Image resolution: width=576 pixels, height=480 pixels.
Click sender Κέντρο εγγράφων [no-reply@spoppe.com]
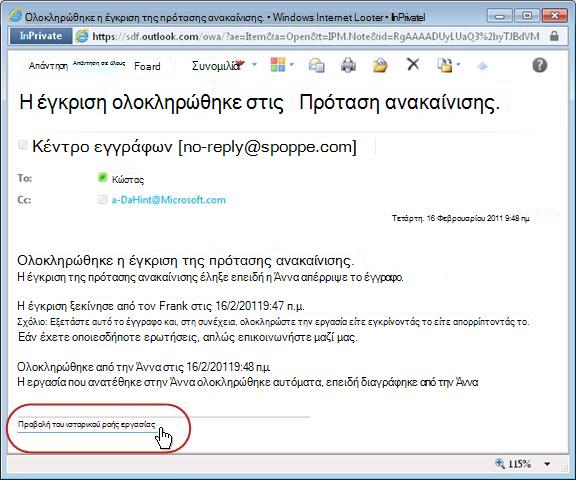[194, 147]
